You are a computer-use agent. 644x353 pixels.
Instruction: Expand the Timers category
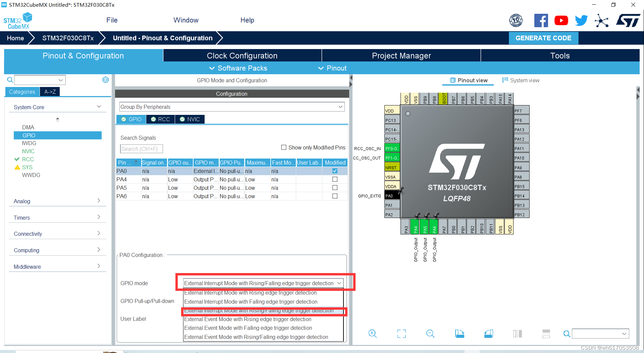point(99,217)
